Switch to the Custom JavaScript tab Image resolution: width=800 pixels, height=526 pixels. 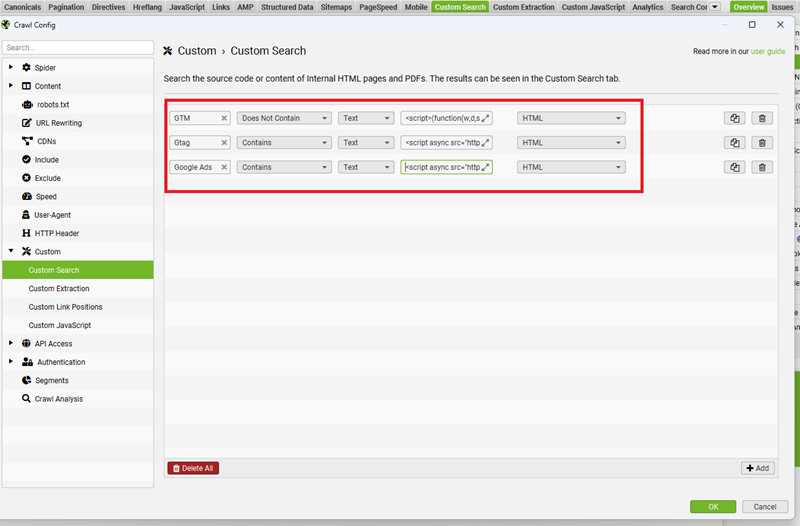coord(593,7)
